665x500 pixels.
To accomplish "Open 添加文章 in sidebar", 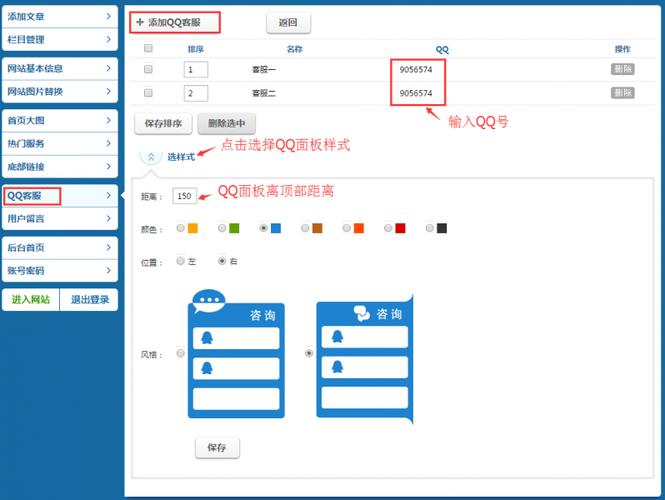I will pos(60,17).
